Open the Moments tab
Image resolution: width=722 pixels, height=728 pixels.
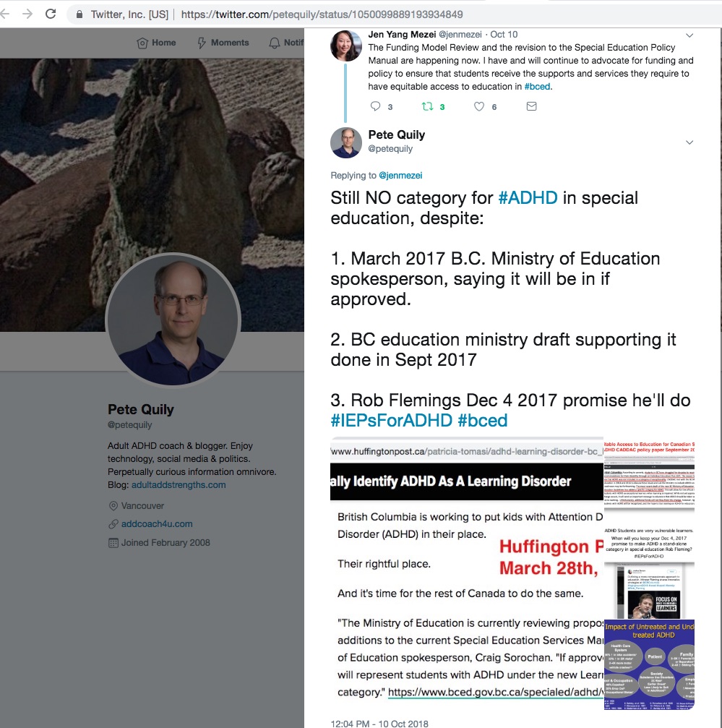(223, 43)
